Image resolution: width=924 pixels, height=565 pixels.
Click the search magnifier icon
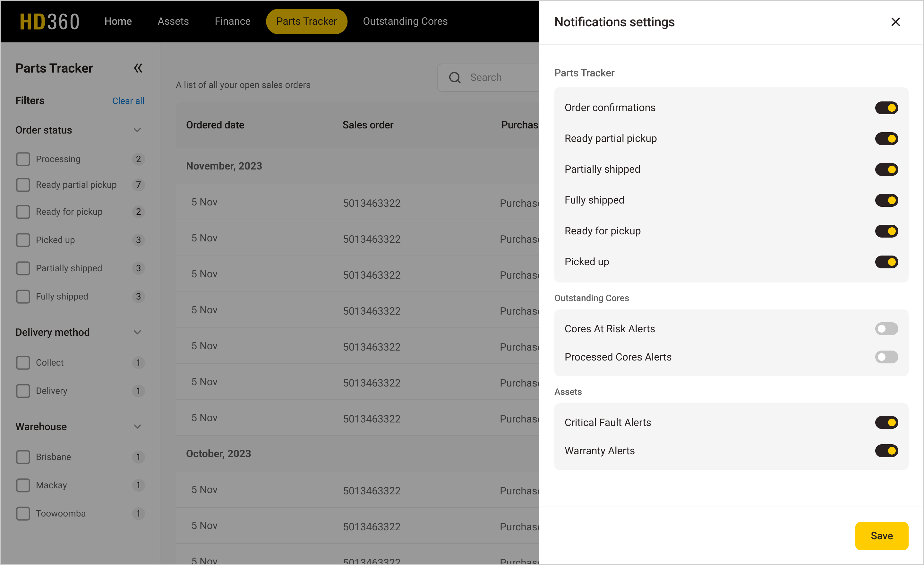pos(455,77)
